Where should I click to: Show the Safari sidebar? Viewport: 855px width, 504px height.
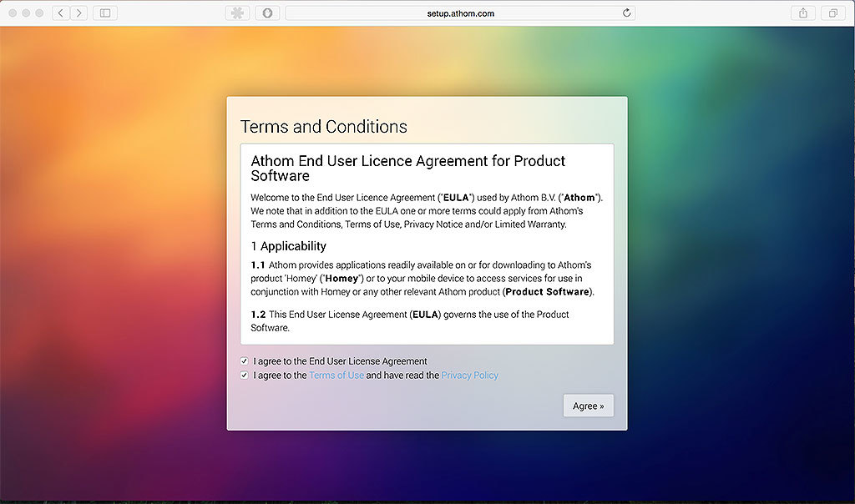(105, 13)
